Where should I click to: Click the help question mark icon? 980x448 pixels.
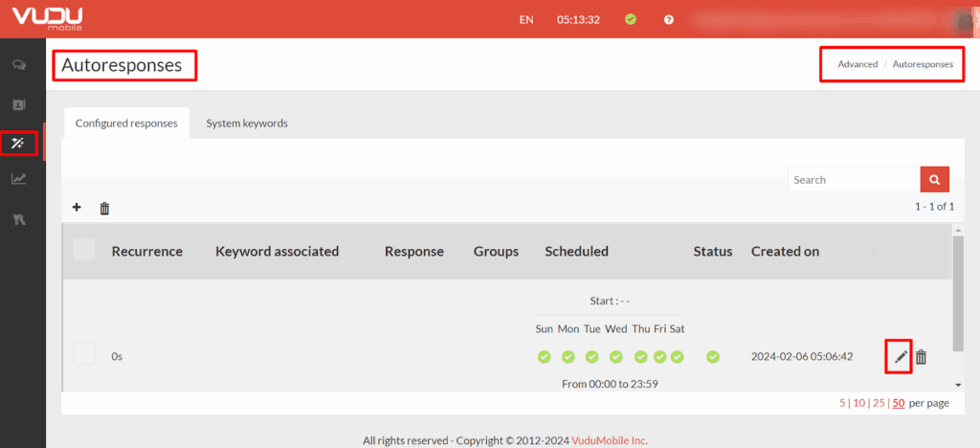tap(669, 19)
